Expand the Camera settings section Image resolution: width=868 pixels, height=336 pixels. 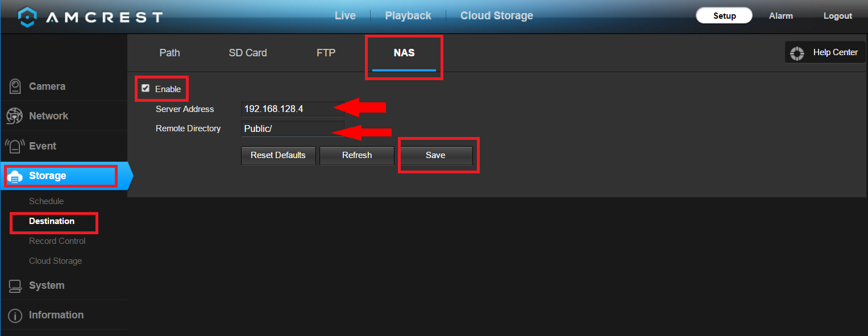tap(47, 86)
